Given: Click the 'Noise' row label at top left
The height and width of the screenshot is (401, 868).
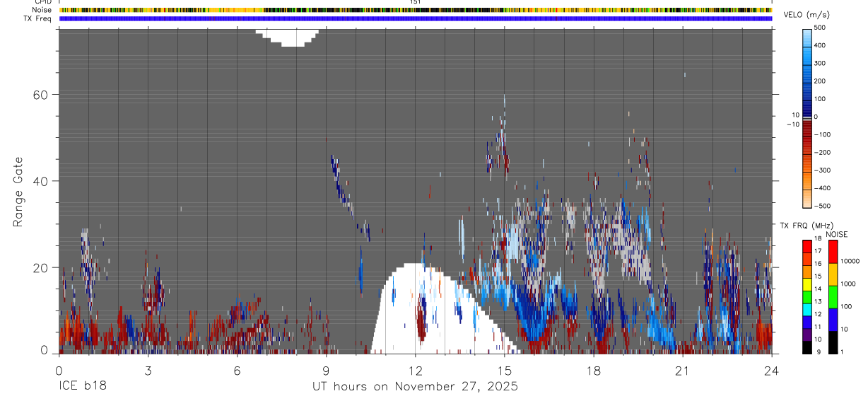Looking at the screenshot, I should coord(42,10).
